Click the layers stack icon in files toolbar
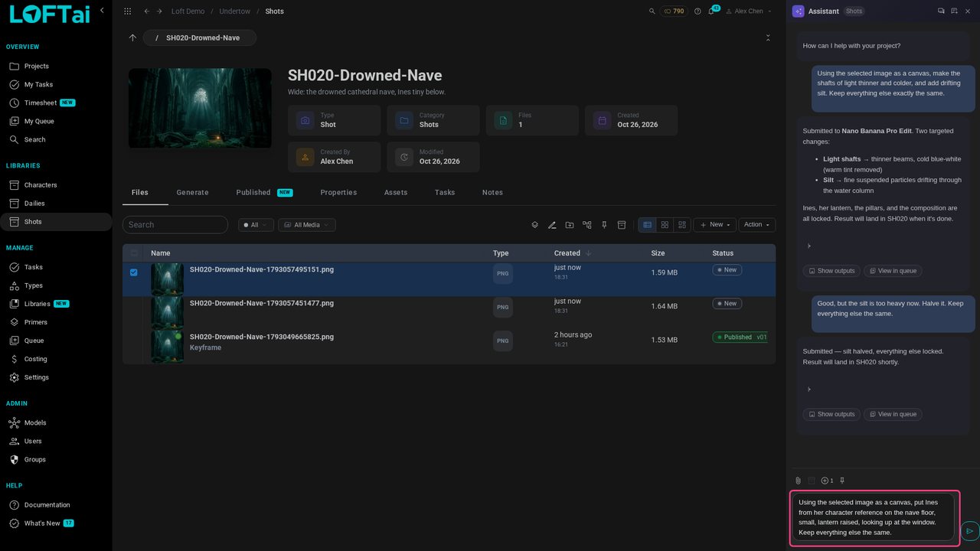Viewport: 980px width, 551px height. (x=535, y=225)
